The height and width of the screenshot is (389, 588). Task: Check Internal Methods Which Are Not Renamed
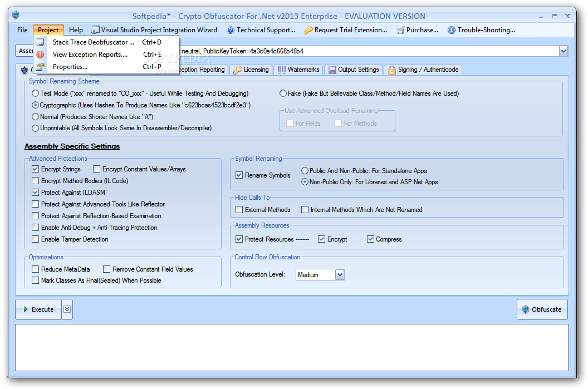pyautogui.click(x=305, y=209)
